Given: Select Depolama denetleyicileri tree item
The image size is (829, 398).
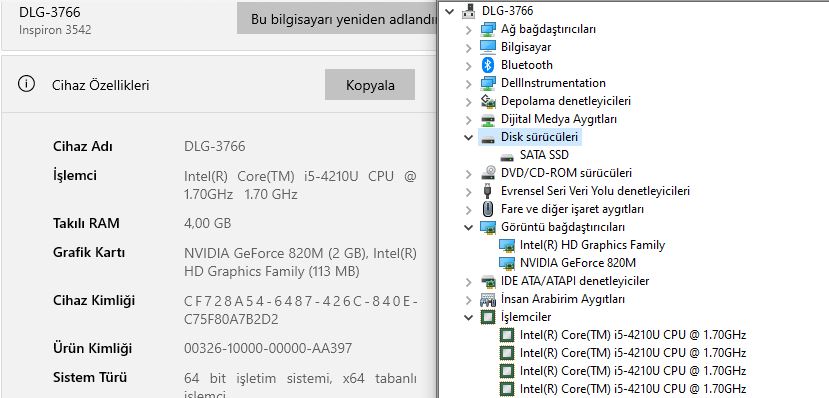Looking at the screenshot, I should 566,101.
